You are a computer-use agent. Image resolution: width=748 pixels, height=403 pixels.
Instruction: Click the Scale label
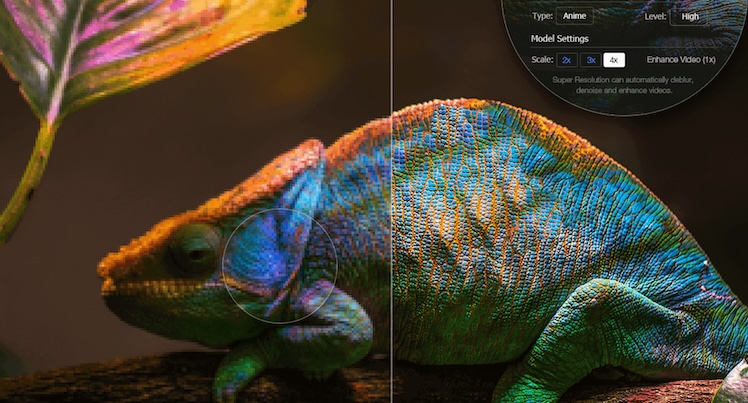[x=542, y=60]
